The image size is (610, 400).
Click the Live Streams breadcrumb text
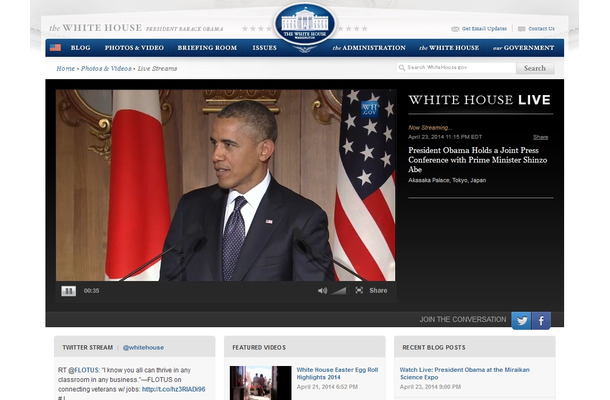pyautogui.click(x=157, y=68)
